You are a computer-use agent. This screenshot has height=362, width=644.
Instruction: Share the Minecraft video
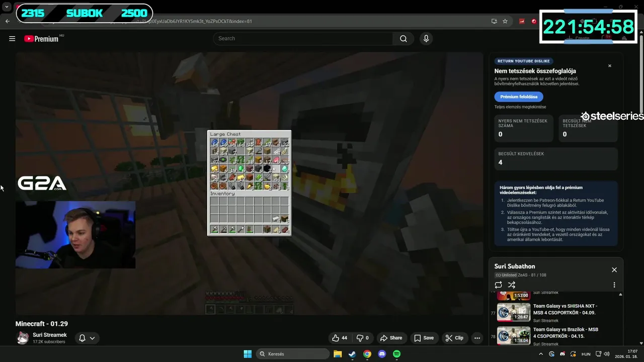[391, 338]
